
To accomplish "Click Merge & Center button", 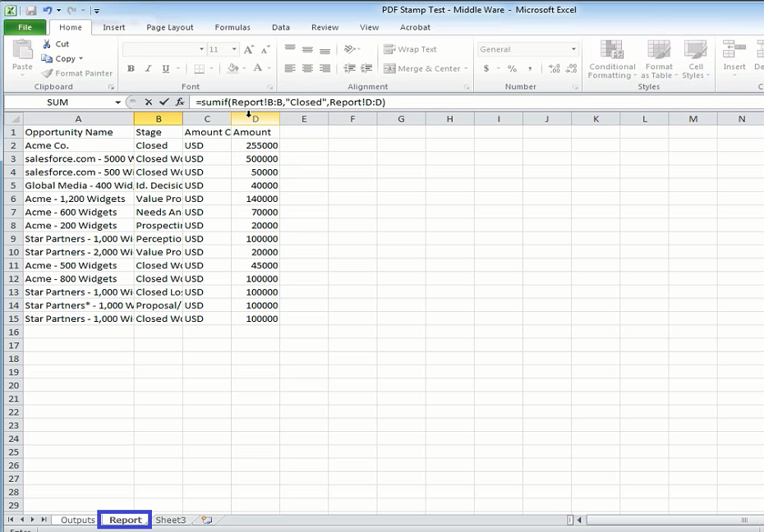I will coord(422,69).
